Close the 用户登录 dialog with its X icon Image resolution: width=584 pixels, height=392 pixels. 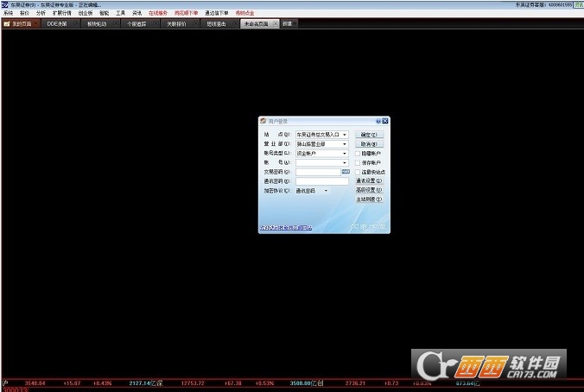coord(385,121)
